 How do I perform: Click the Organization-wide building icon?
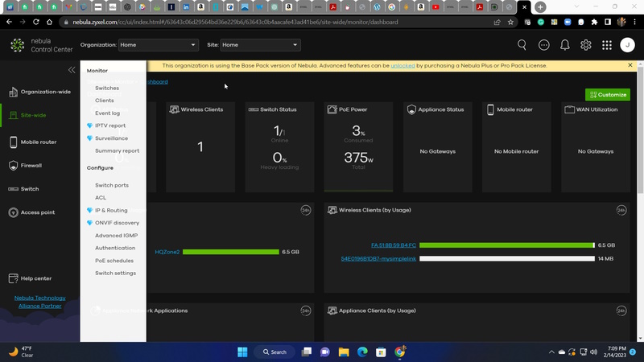[13, 92]
